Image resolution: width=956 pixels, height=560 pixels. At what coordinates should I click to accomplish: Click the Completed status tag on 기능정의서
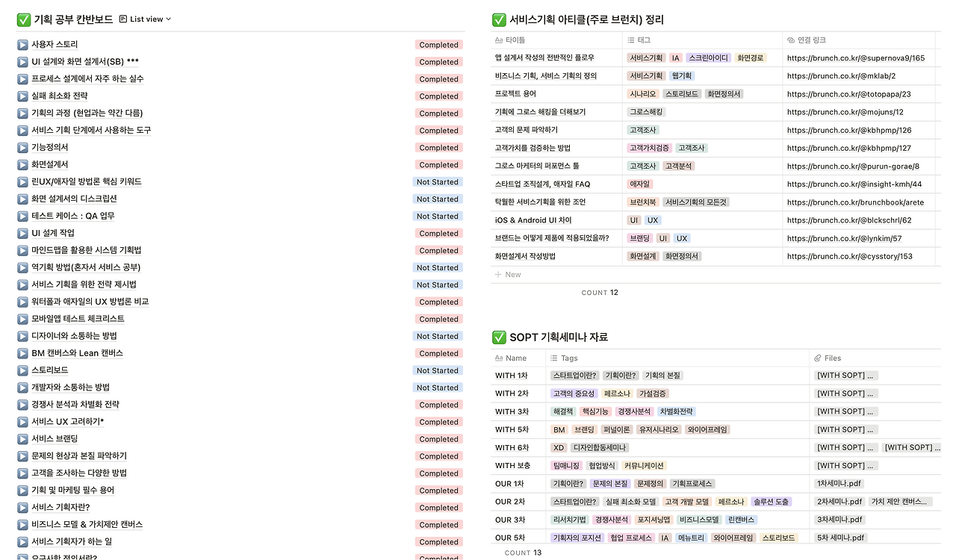point(438,147)
